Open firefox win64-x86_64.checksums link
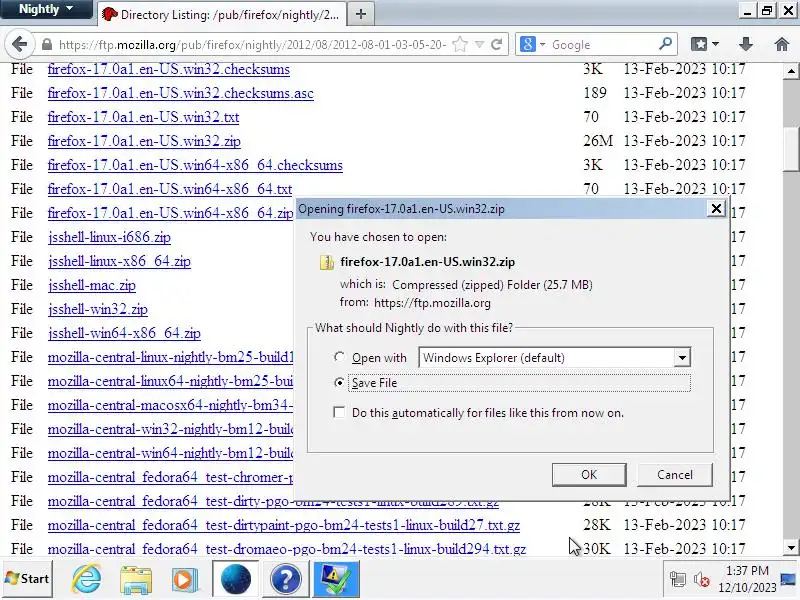The height and width of the screenshot is (600, 800). pos(195,165)
